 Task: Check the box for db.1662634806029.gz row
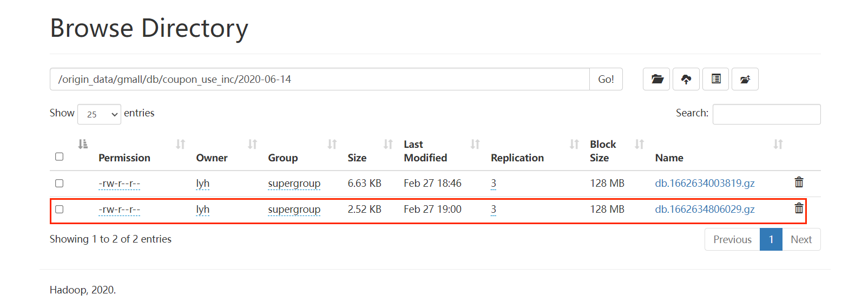(x=60, y=209)
